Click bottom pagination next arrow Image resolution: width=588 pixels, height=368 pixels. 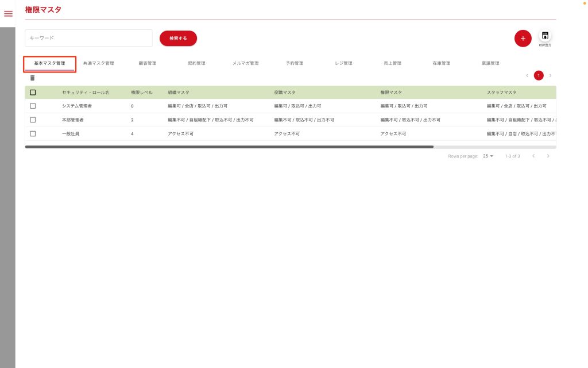click(548, 156)
